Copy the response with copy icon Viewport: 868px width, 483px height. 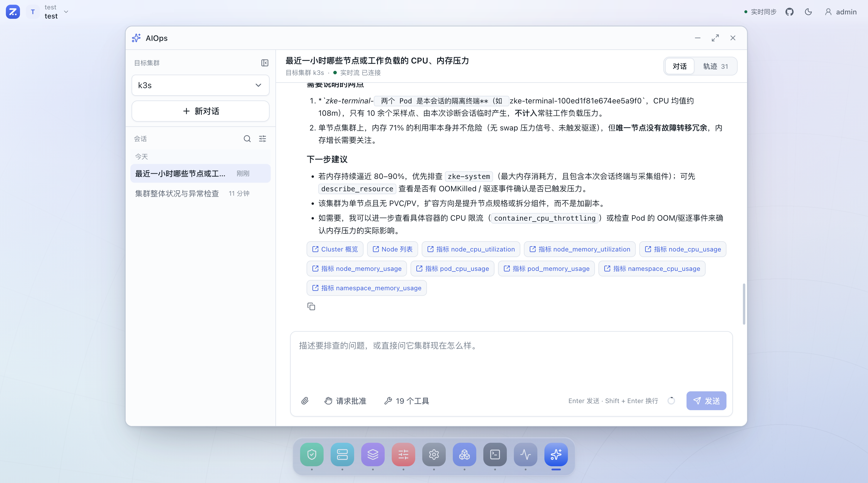pos(311,306)
